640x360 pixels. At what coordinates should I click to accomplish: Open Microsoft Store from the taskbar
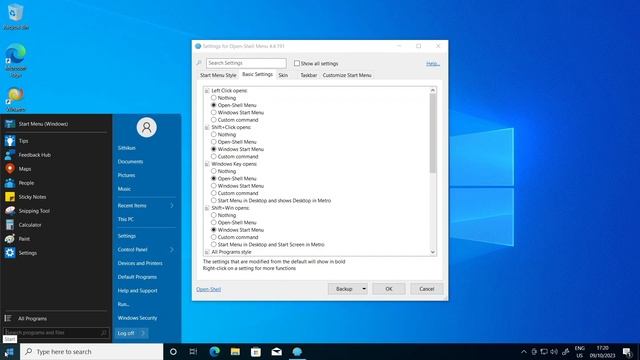pos(256,352)
